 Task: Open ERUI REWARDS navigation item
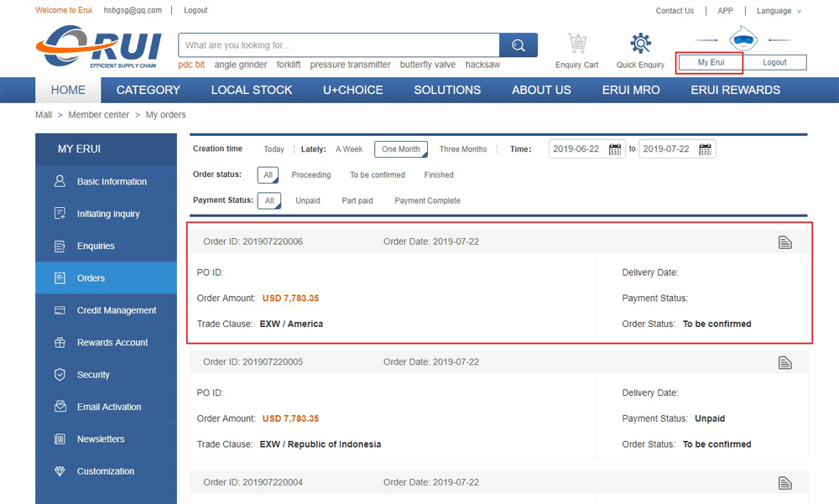[735, 90]
